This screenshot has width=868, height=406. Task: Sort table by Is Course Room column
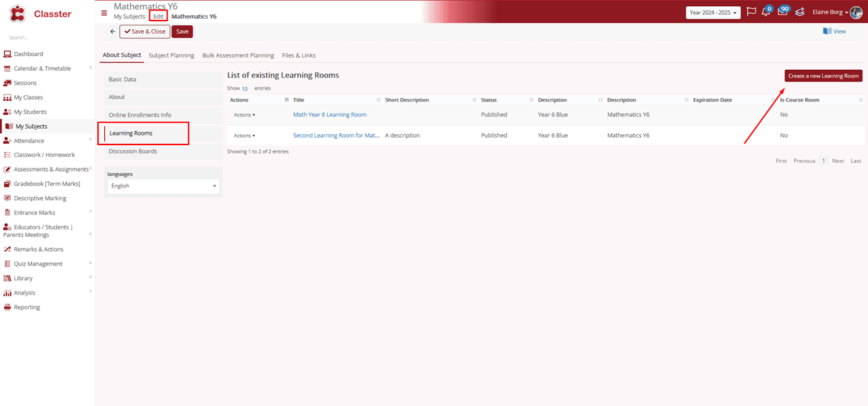tap(821, 100)
